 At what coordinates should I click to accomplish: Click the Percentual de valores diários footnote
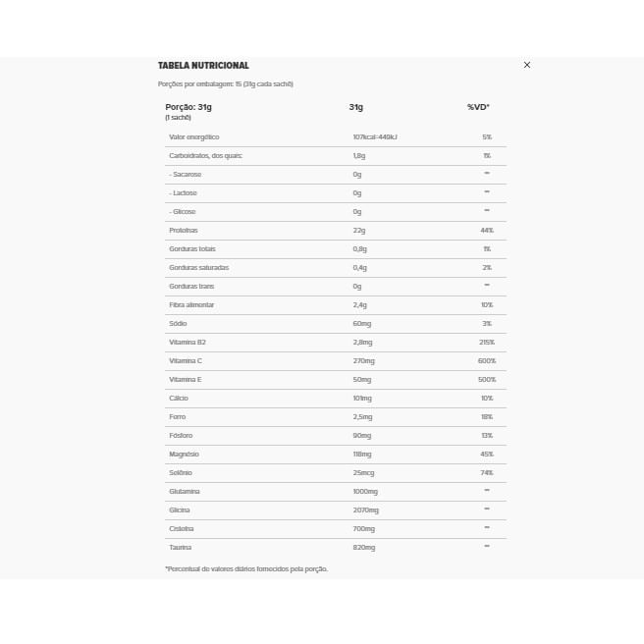246,568
